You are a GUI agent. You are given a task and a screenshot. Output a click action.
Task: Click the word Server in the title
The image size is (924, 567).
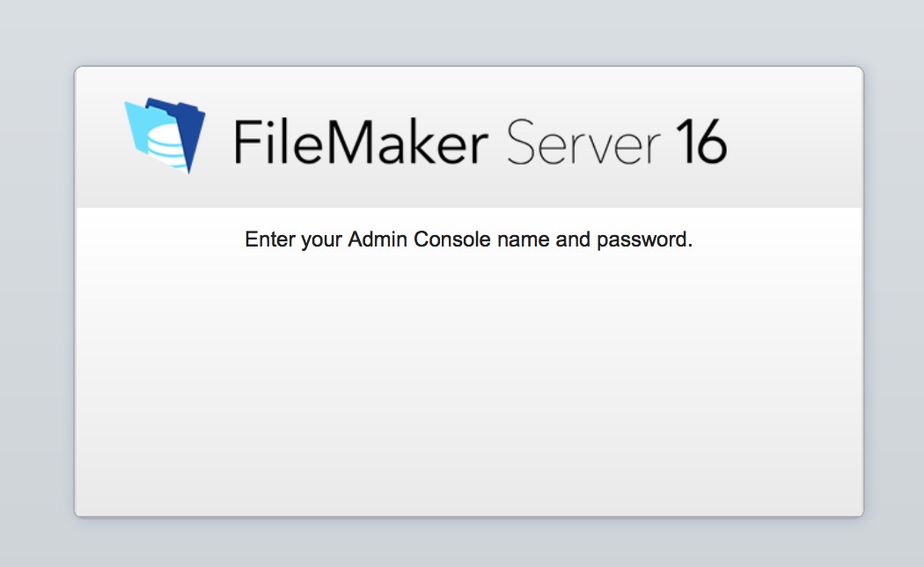coord(583,142)
